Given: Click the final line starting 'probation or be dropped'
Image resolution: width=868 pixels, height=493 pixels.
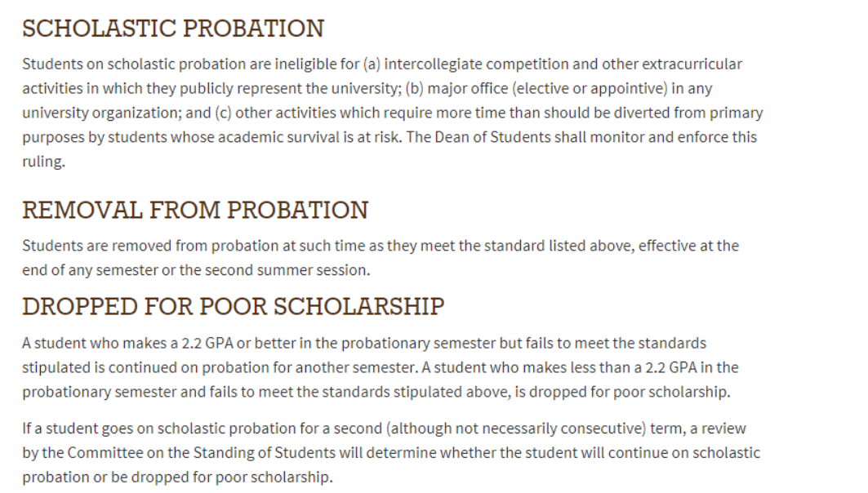Looking at the screenshot, I should [x=177, y=477].
